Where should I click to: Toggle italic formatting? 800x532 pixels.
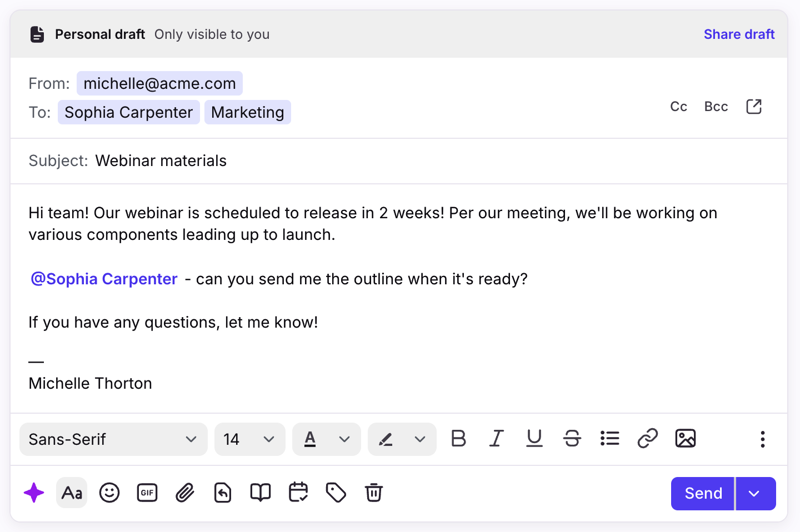(x=497, y=439)
